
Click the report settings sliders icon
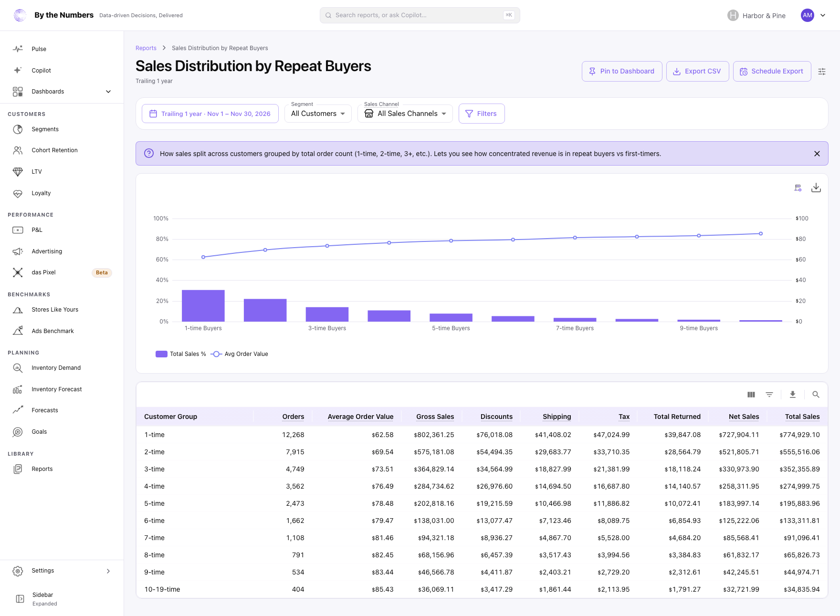(x=822, y=72)
